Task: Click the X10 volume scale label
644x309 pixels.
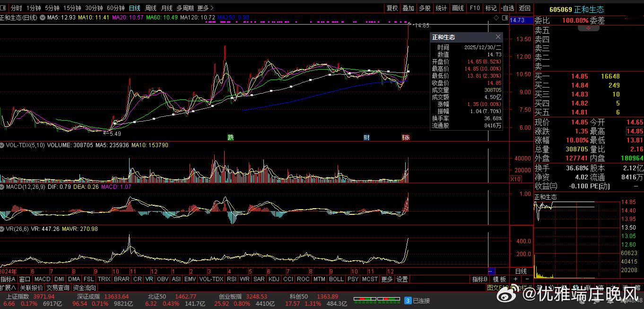Action: pyautogui.click(x=515, y=179)
